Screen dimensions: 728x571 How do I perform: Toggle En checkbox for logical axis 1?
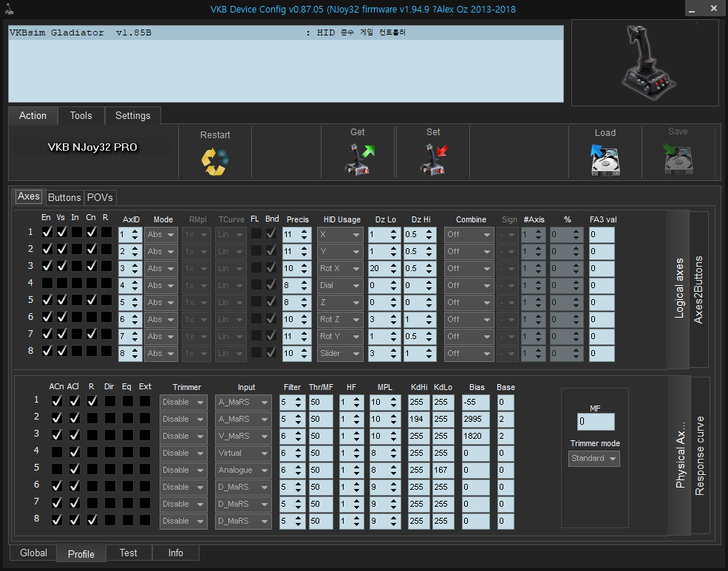click(x=47, y=232)
